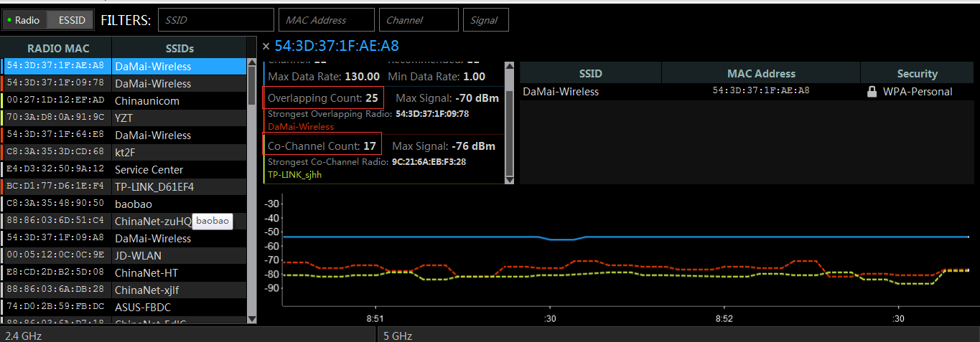Focus the SSID filter field
Screen dimensions: 980x342
coord(216,20)
